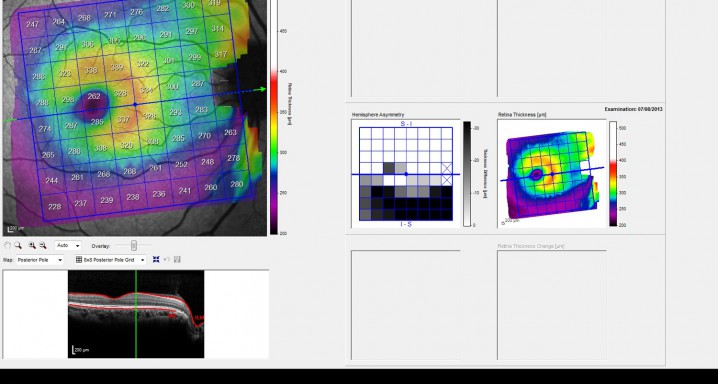718x384 pixels.
Task: Adjust the Overlay transparency slider
Action: click(134, 246)
